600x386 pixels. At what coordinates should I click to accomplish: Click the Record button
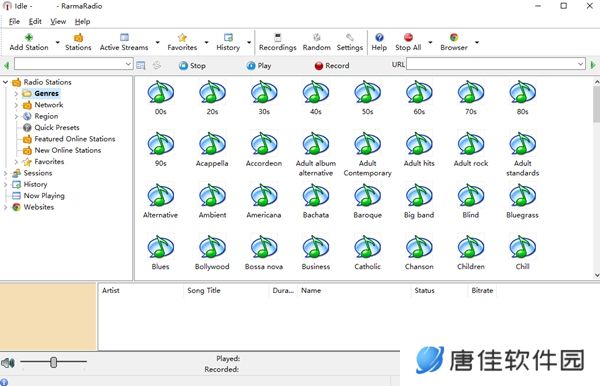click(332, 65)
